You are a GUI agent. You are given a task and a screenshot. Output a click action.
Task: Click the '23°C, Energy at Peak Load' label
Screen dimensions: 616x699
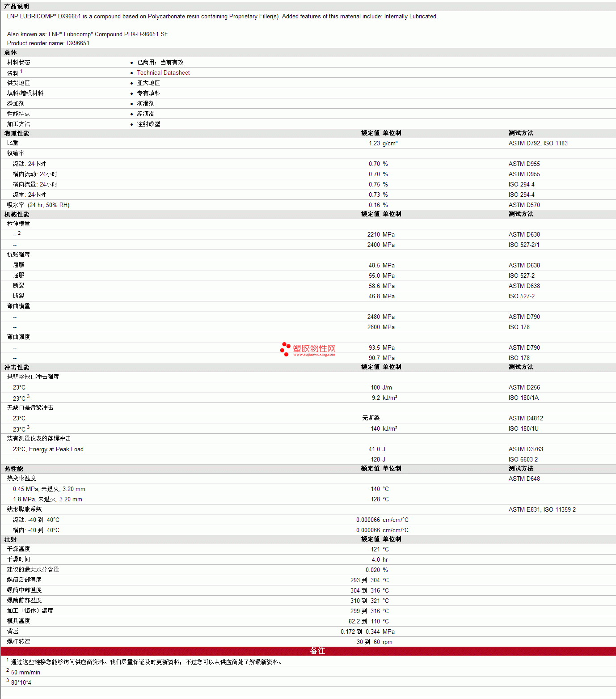click(x=48, y=449)
